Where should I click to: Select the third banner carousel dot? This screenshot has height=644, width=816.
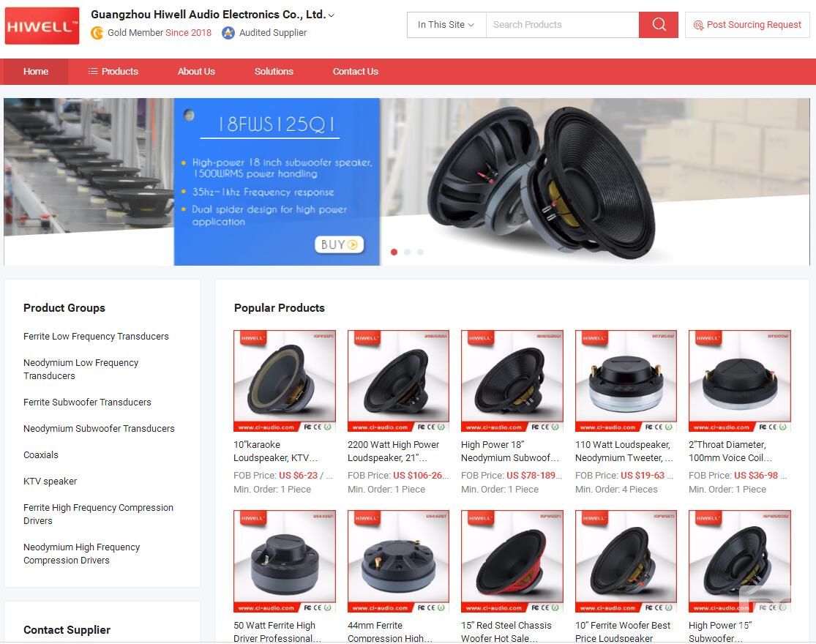point(420,252)
